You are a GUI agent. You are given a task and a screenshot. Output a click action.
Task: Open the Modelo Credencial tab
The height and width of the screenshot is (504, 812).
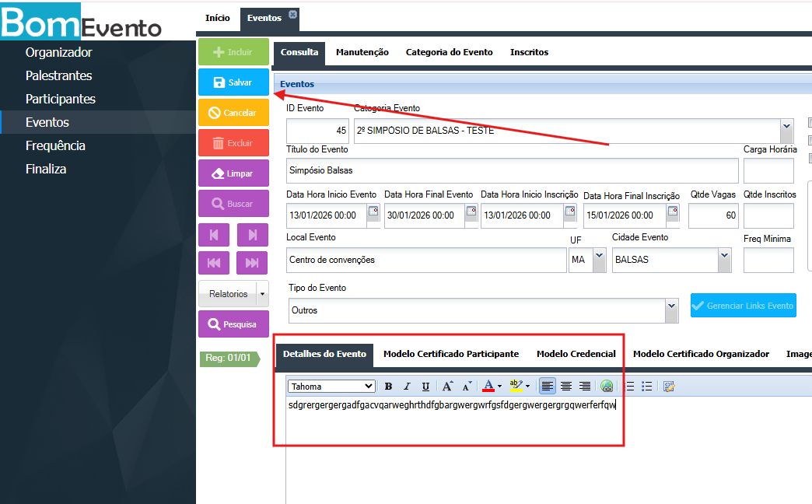(x=576, y=354)
